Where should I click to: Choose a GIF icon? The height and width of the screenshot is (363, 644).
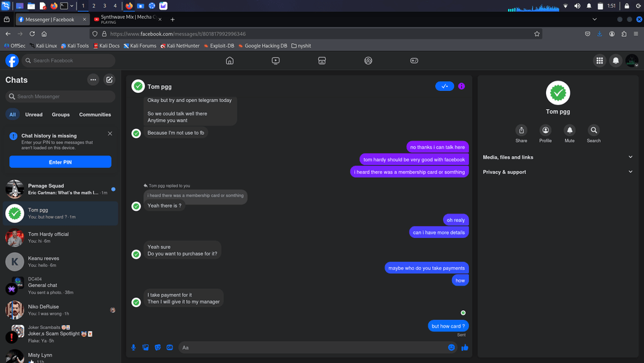click(169, 348)
